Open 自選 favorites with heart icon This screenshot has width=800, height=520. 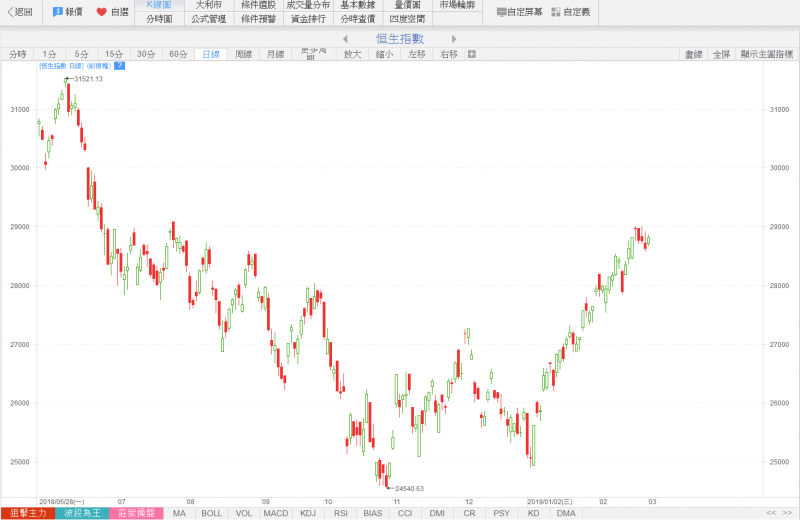click(112, 12)
